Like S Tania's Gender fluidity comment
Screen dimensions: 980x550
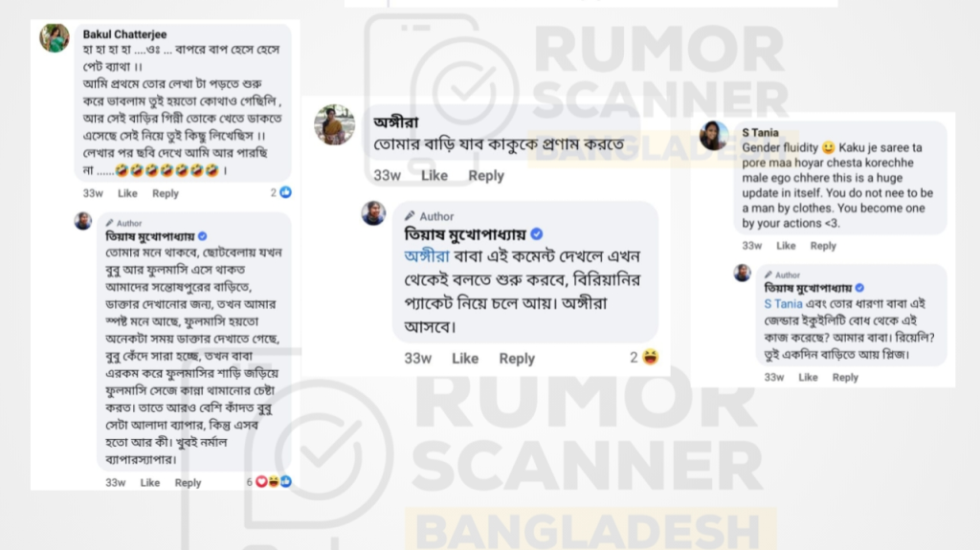tap(786, 246)
